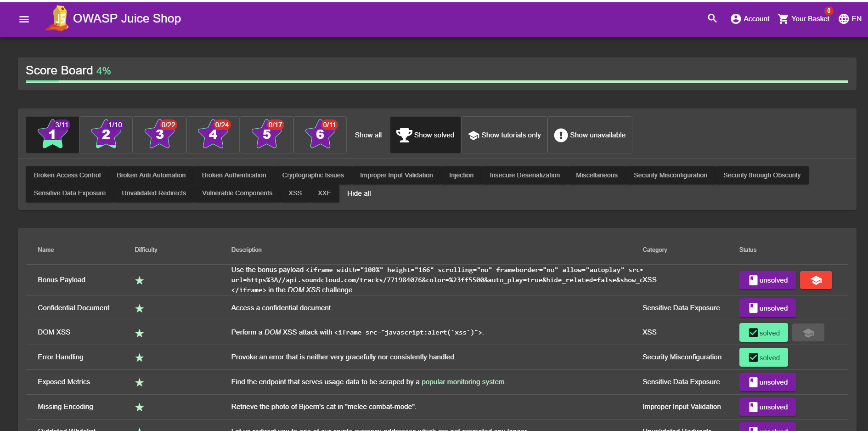
Task: Toggle Security through Obscurity category
Action: pyautogui.click(x=762, y=175)
